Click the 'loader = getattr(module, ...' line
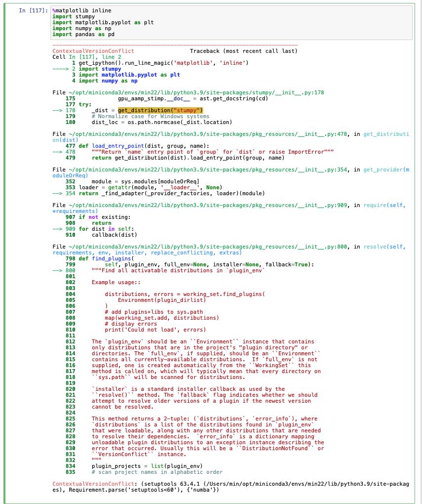Image resolution: width=422 pixels, height=504 pixels. click(150, 187)
